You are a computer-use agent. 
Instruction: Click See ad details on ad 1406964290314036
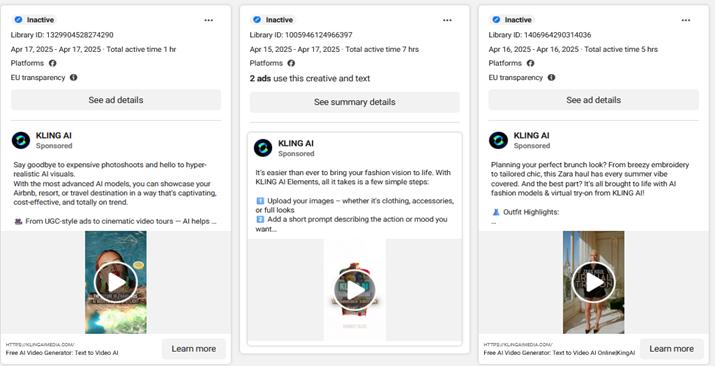tap(594, 100)
